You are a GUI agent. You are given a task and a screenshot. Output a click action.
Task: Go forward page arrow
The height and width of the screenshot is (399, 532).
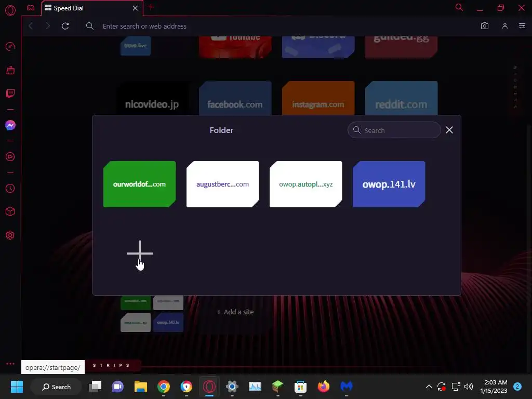tap(48, 26)
